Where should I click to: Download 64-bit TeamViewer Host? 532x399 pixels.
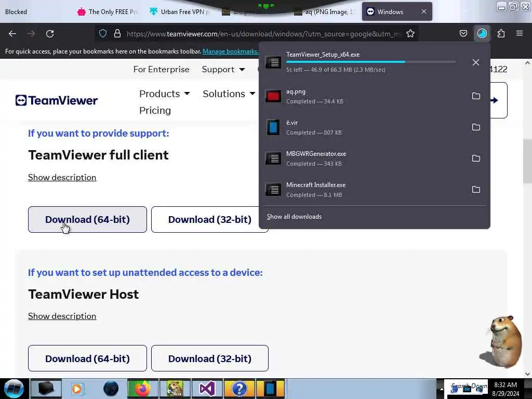tap(87, 358)
